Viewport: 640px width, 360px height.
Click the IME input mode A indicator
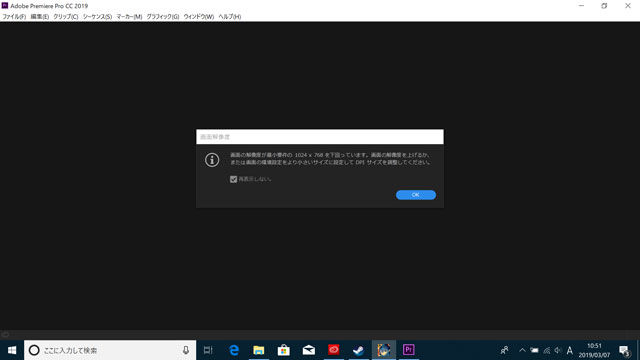[570, 350]
